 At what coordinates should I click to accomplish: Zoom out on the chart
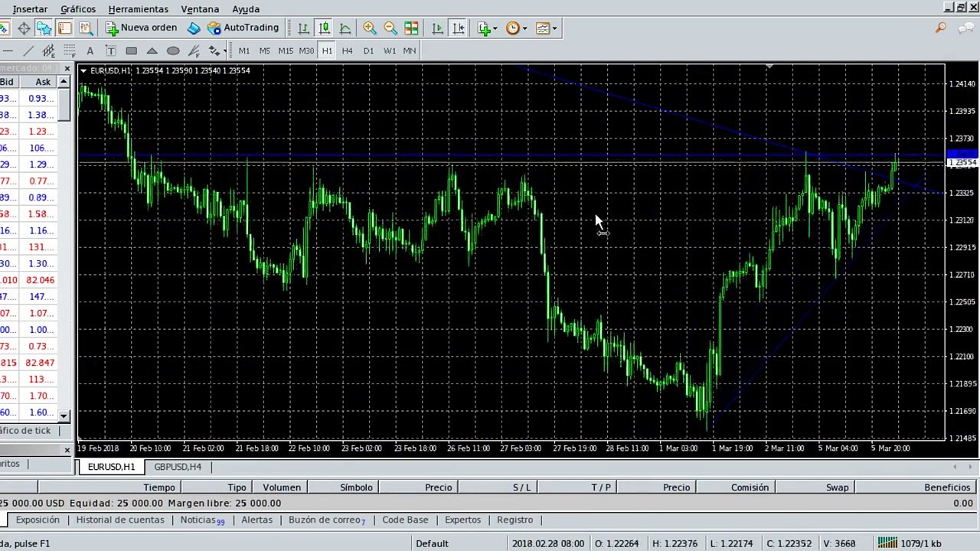pyautogui.click(x=390, y=28)
